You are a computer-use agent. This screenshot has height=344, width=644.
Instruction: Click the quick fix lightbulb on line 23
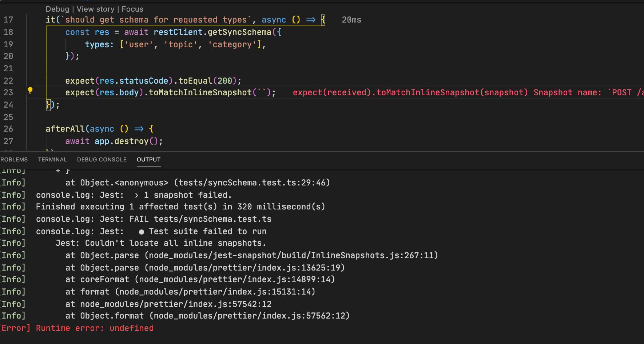[30, 90]
